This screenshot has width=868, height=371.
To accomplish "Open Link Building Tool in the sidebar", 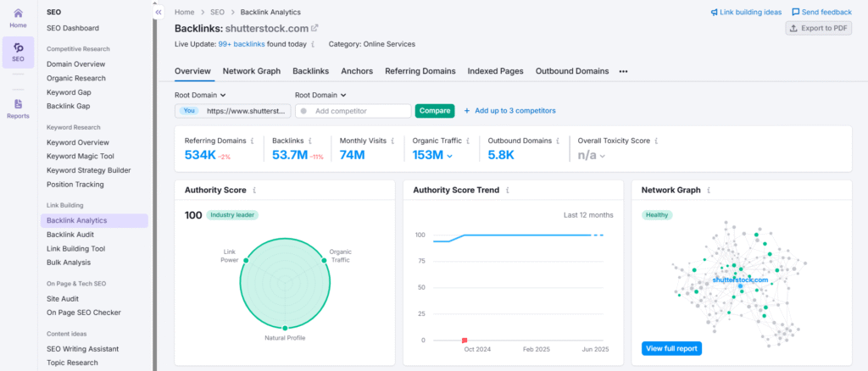I will pos(75,249).
